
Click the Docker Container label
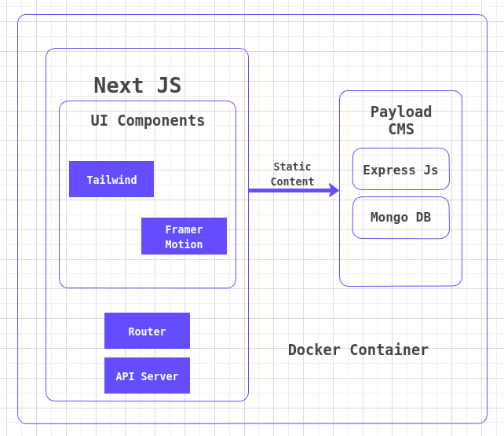358,350
